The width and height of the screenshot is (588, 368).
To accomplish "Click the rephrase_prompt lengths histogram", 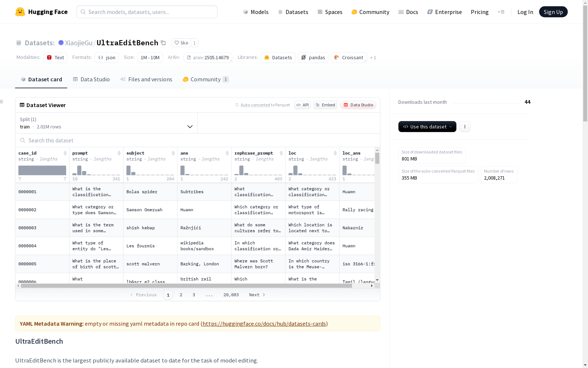I will tap(258, 170).
